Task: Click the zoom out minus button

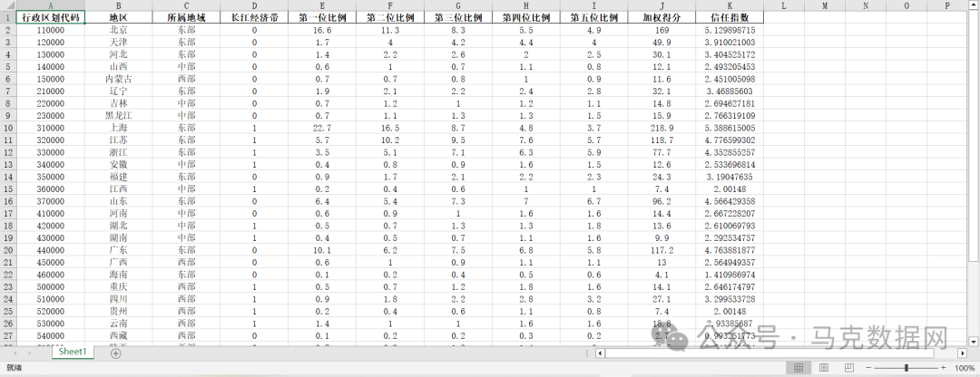Action: (867, 368)
